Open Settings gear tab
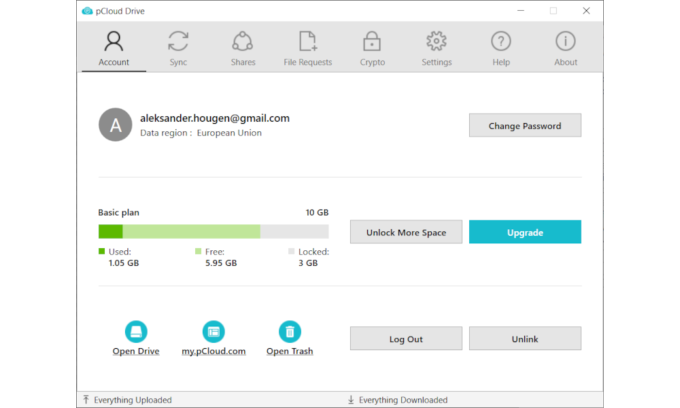 coord(437,48)
